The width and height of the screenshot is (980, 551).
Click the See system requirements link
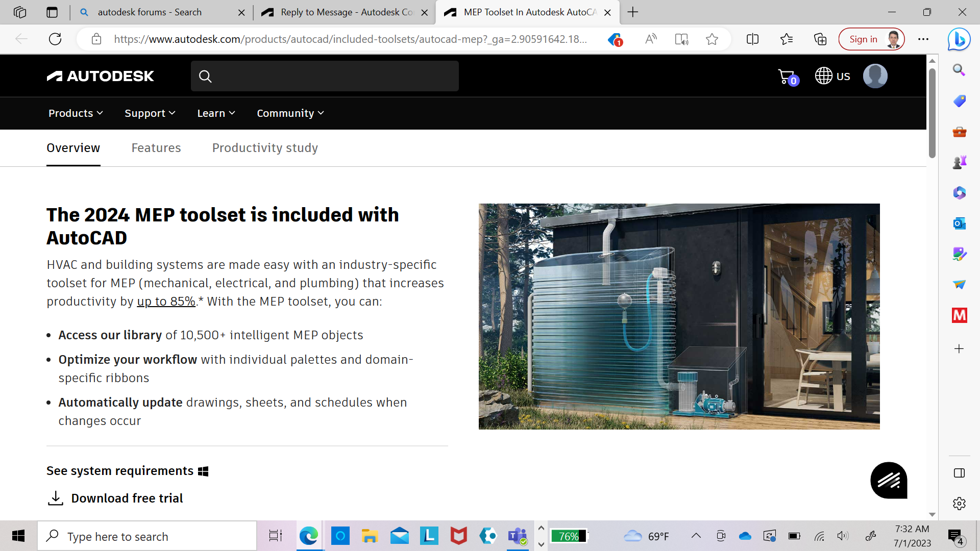click(127, 470)
